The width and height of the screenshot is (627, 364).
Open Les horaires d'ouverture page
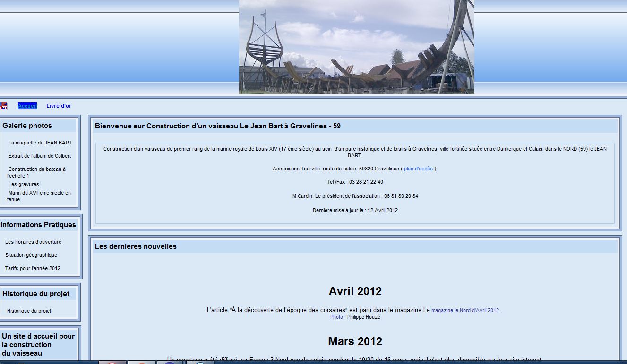[x=33, y=242]
